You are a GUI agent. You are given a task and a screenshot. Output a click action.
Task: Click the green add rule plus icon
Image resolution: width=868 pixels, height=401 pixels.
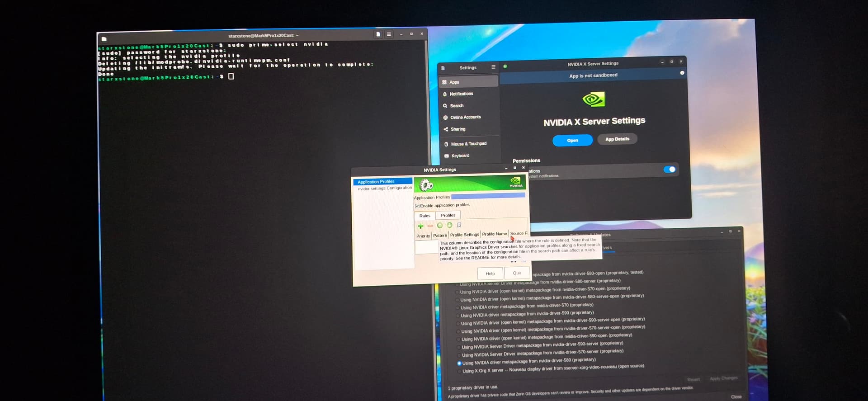click(x=420, y=226)
